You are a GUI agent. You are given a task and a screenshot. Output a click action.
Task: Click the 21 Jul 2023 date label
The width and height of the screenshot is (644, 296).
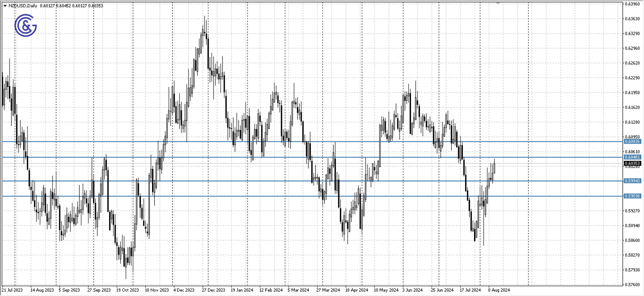point(12,290)
